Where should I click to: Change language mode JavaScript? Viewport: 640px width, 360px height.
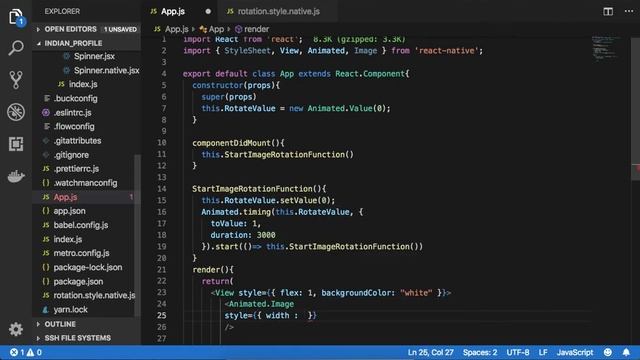pos(575,352)
